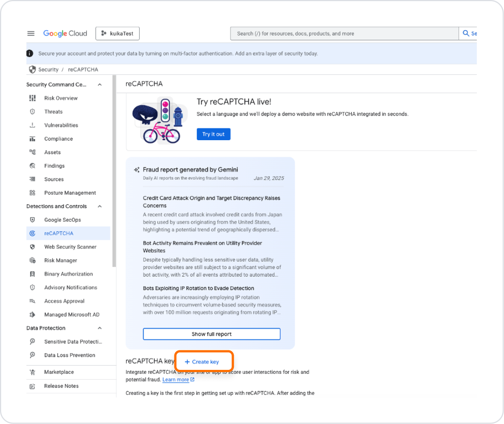Click the Try it out button
This screenshot has height=424, width=504.
213,134
